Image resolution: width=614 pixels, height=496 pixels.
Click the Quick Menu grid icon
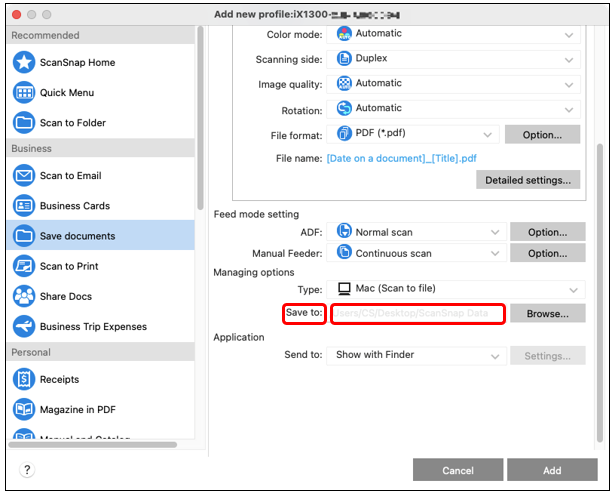coord(24,92)
